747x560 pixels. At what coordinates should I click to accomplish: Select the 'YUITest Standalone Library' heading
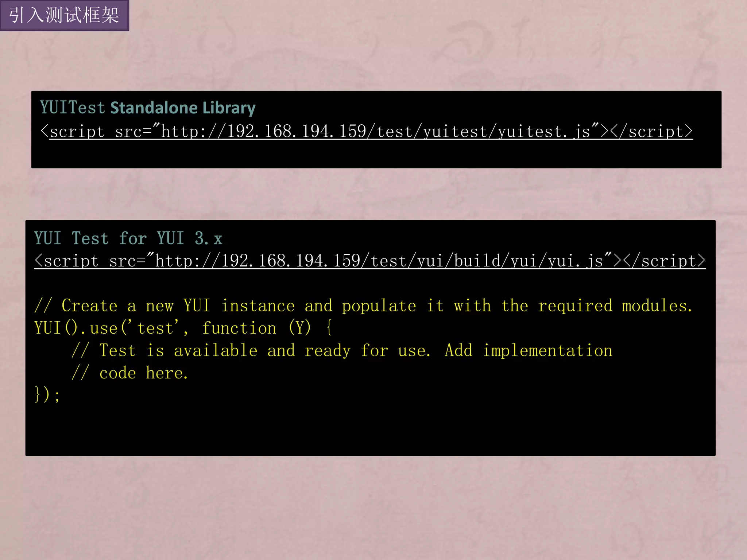(148, 108)
